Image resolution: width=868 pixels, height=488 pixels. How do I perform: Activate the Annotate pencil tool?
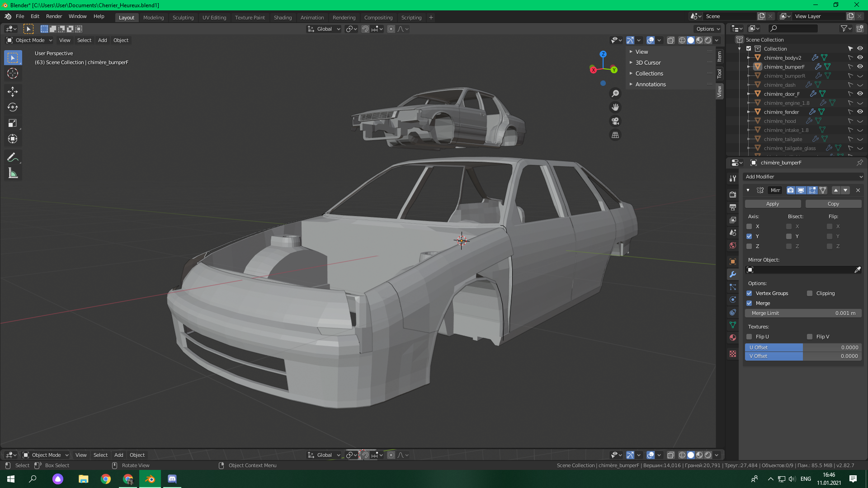(x=13, y=157)
